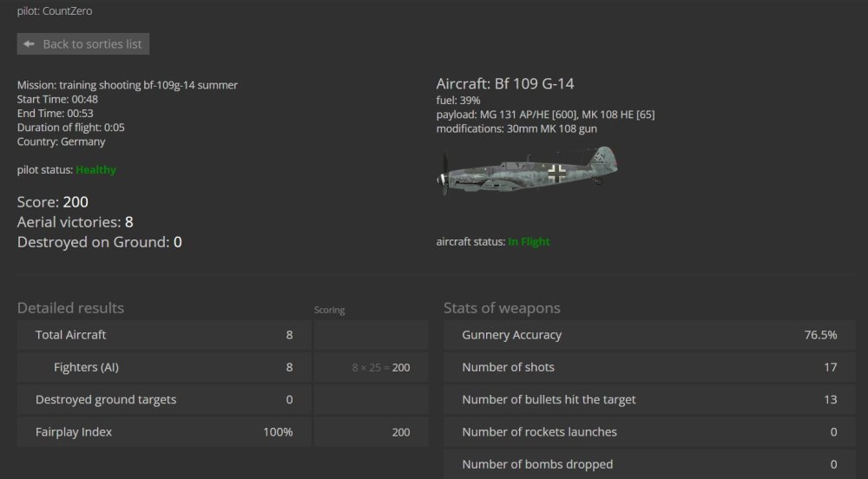This screenshot has height=479, width=868.
Task: Select the Number of bombs dropped row
Action: [648, 464]
